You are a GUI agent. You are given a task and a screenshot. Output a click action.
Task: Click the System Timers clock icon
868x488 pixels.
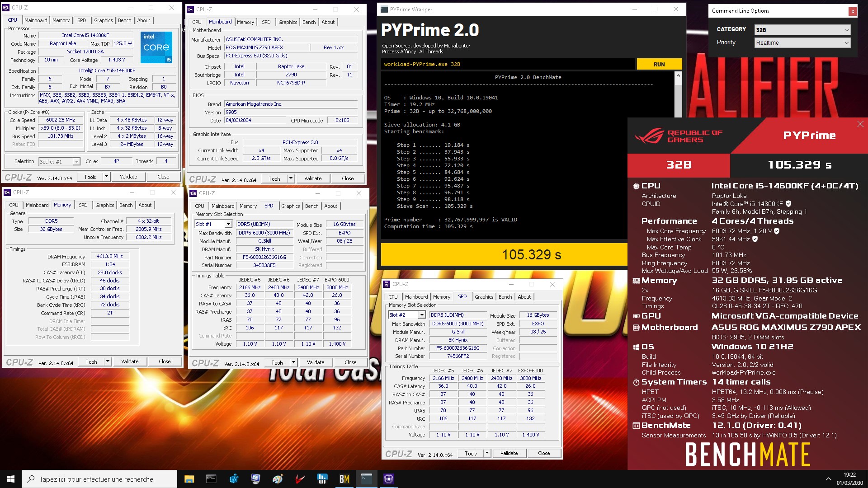(x=636, y=382)
